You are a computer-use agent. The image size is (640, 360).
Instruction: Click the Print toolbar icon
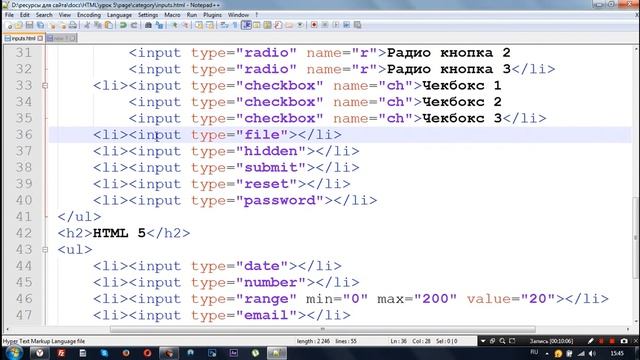click(x=73, y=25)
